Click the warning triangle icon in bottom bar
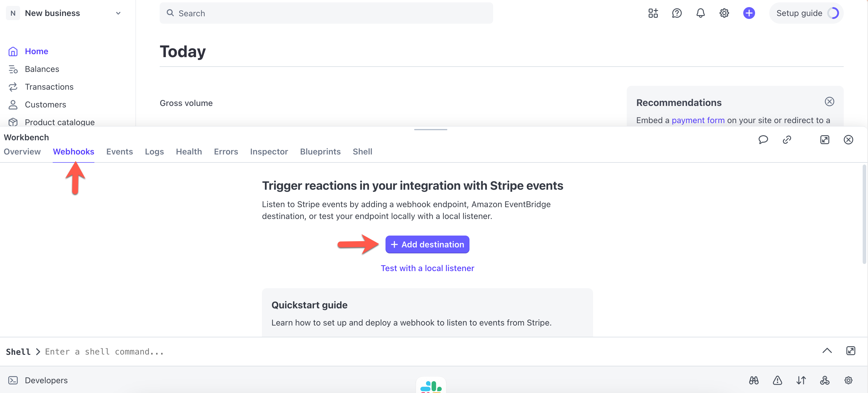Viewport: 868px width, 393px height. tap(777, 380)
